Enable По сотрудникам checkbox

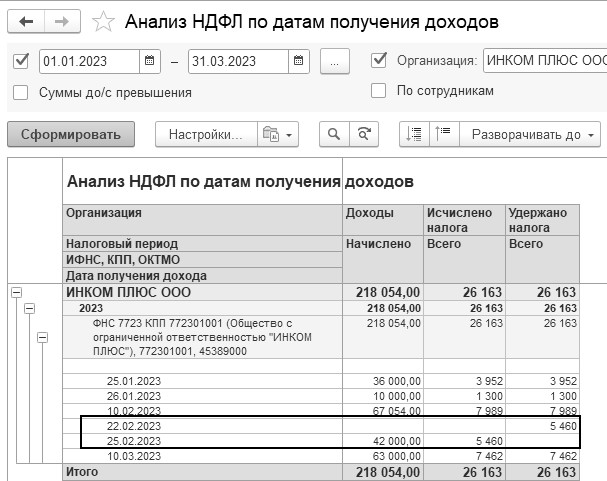coord(378,91)
